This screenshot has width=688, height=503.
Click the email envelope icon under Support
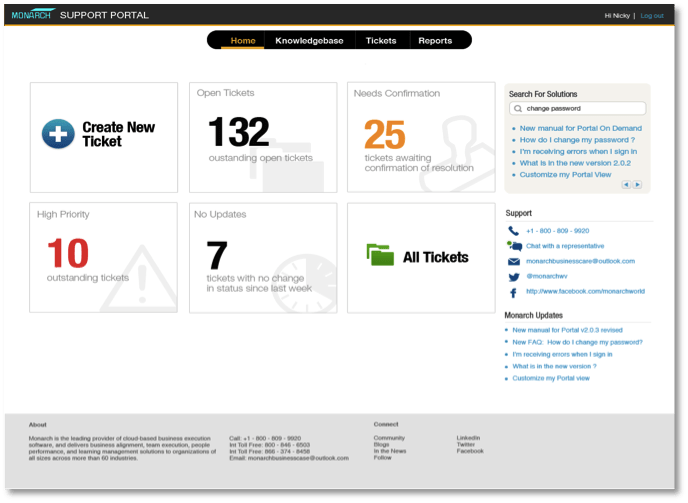coord(514,262)
